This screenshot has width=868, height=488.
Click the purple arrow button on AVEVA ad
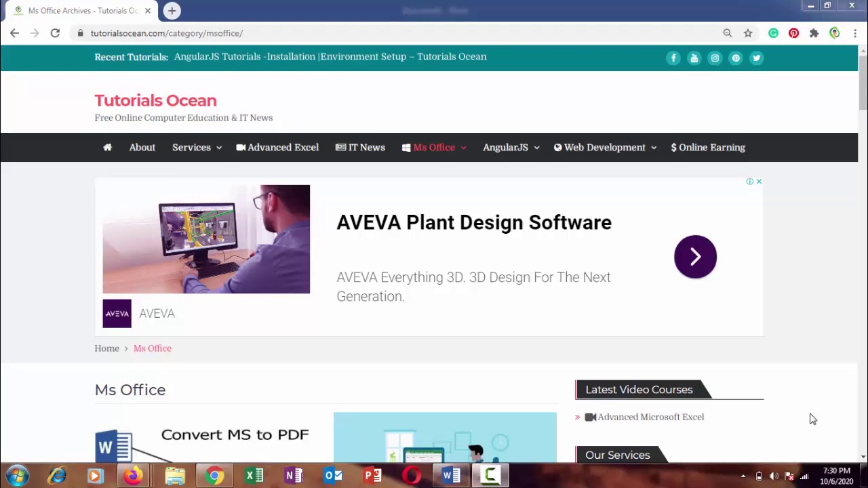click(x=695, y=257)
